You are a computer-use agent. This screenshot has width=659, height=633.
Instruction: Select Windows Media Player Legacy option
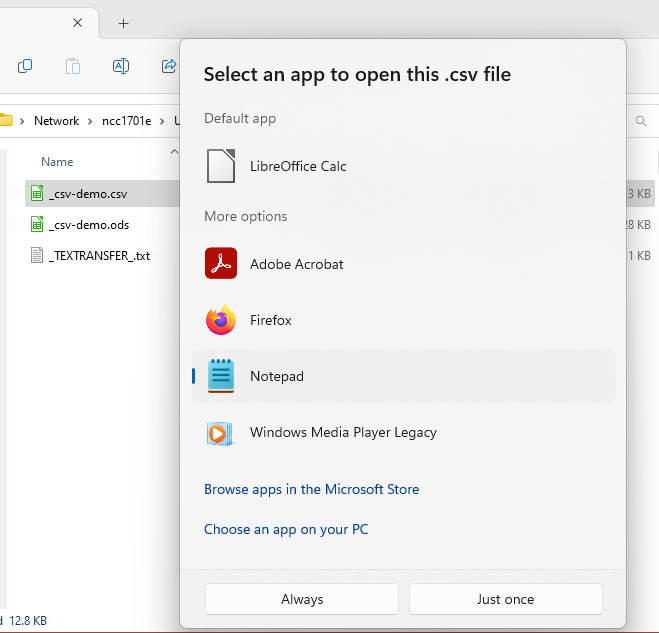[x=403, y=432]
